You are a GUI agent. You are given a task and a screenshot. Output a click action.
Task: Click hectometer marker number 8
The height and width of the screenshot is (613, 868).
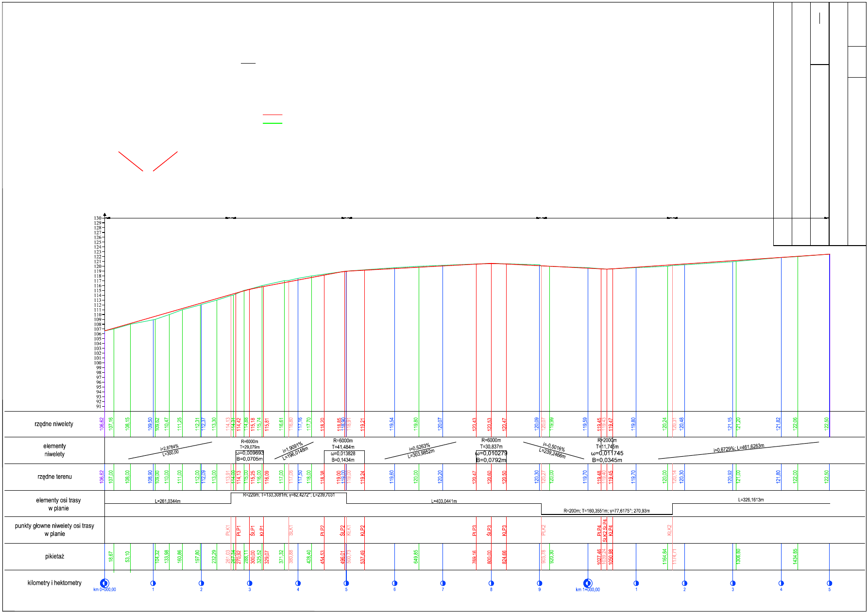[491, 583]
